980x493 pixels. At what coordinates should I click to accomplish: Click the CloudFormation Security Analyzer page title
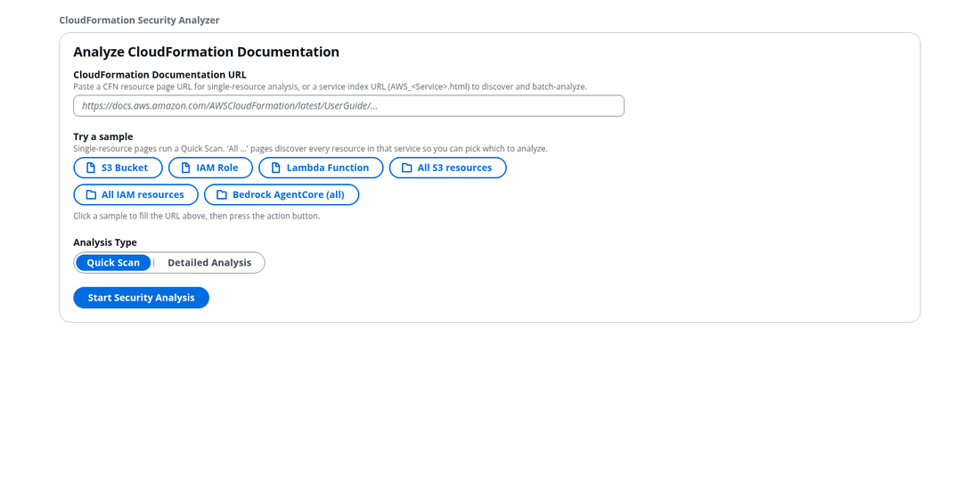(139, 20)
